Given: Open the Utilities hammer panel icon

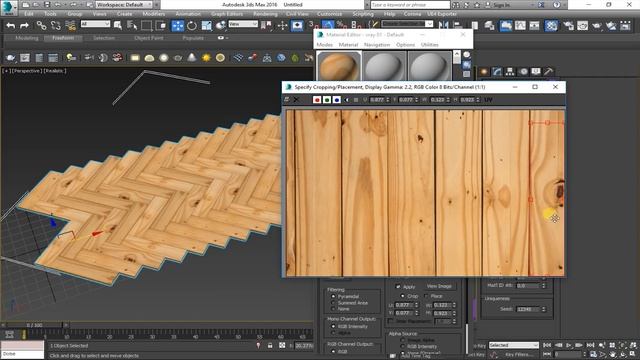Looking at the screenshot, I should 549,71.
